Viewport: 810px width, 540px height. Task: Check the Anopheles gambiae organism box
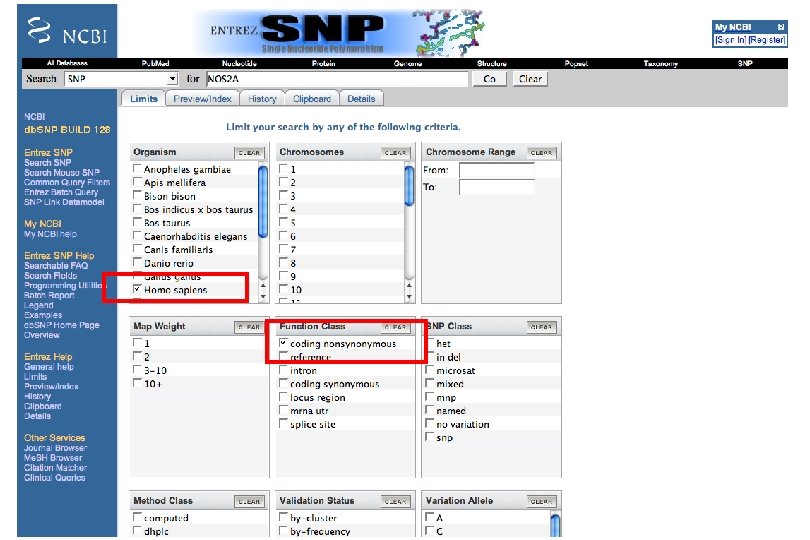(137, 168)
